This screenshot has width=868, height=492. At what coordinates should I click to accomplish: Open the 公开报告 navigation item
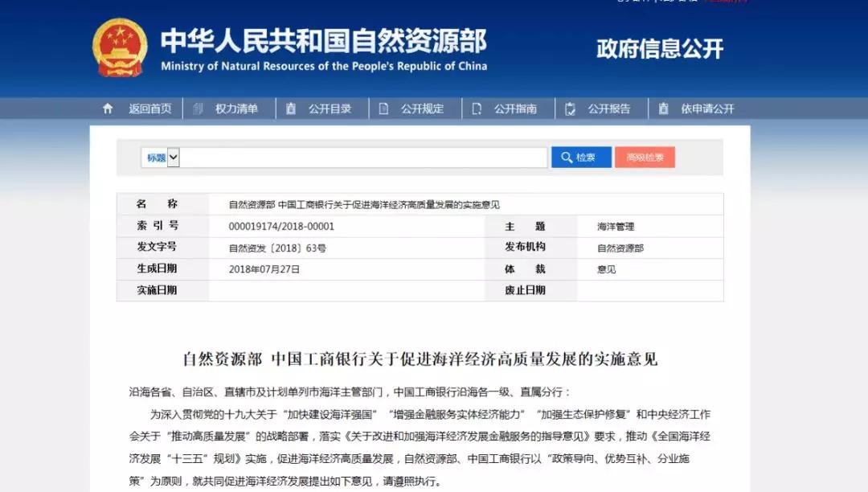pyautogui.click(x=609, y=109)
